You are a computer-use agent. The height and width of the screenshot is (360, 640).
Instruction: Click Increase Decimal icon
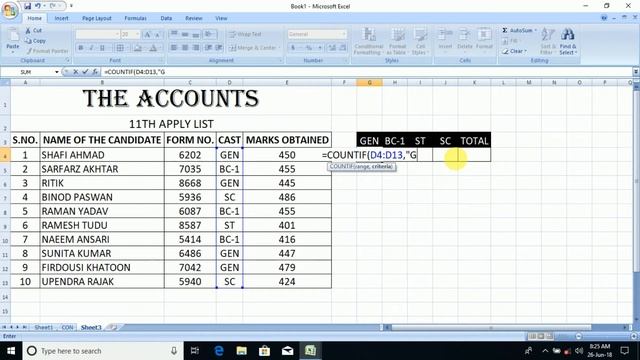tap(332, 48)
